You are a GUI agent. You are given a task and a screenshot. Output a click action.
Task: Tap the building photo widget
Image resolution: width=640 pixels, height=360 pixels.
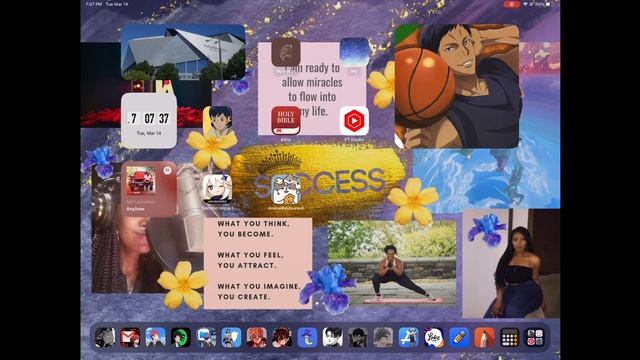tap(183, 52)
